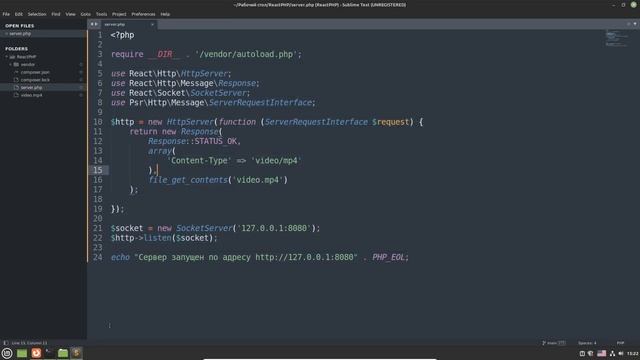The height and width of the screenshot is (360, 640).
Task: Select the server.php editor tab
Action: 128,24
